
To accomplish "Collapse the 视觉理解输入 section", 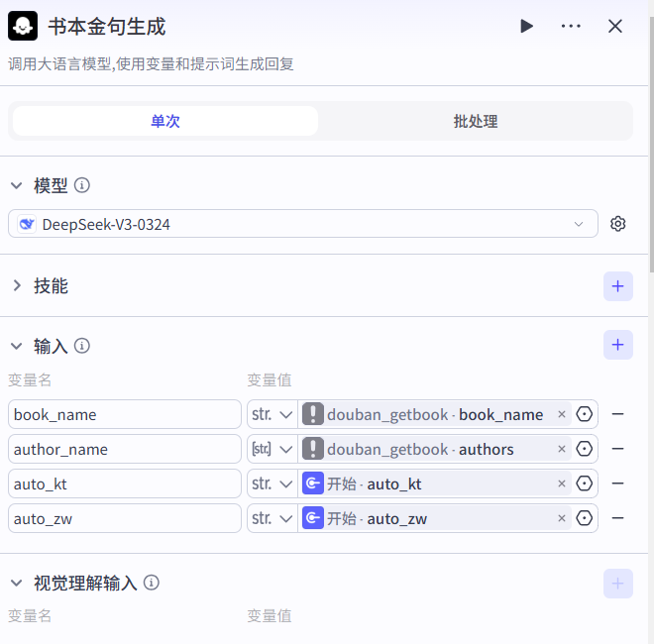I will click(x=17, y=583).
